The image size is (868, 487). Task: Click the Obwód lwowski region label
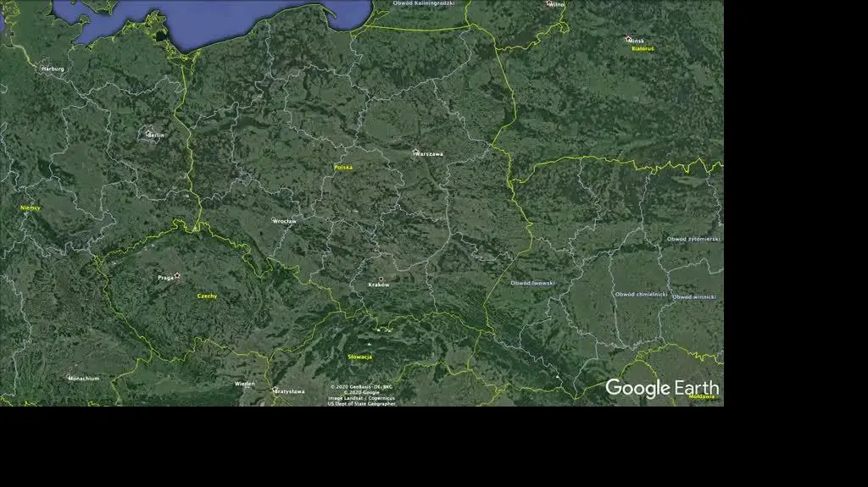click(x=532, y=284)
